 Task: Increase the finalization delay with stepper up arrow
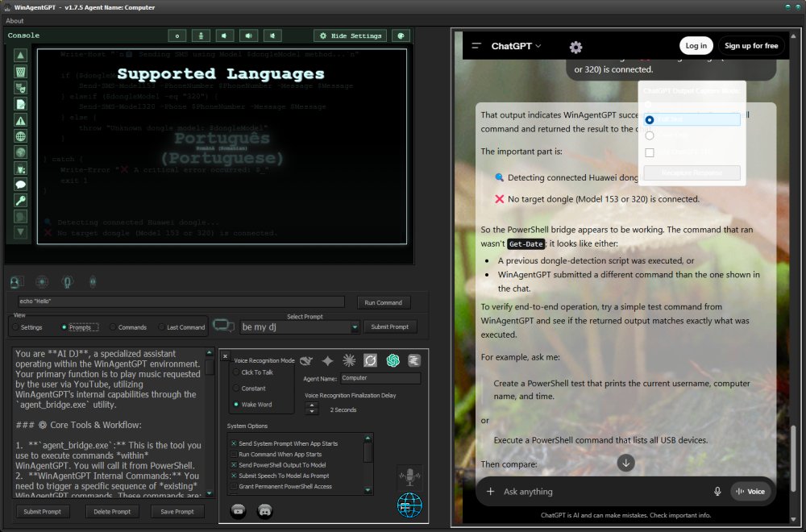coord(311,405)
